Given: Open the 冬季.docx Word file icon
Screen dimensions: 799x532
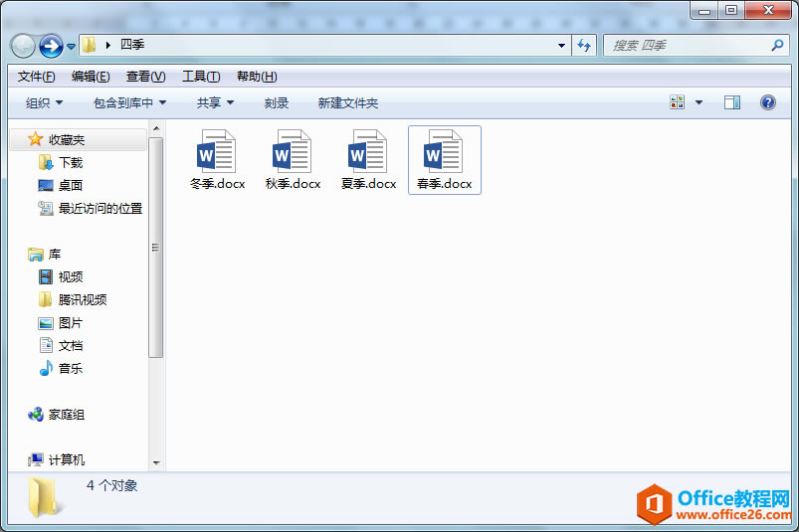Looking at the screenshot, I should [216, 151].
